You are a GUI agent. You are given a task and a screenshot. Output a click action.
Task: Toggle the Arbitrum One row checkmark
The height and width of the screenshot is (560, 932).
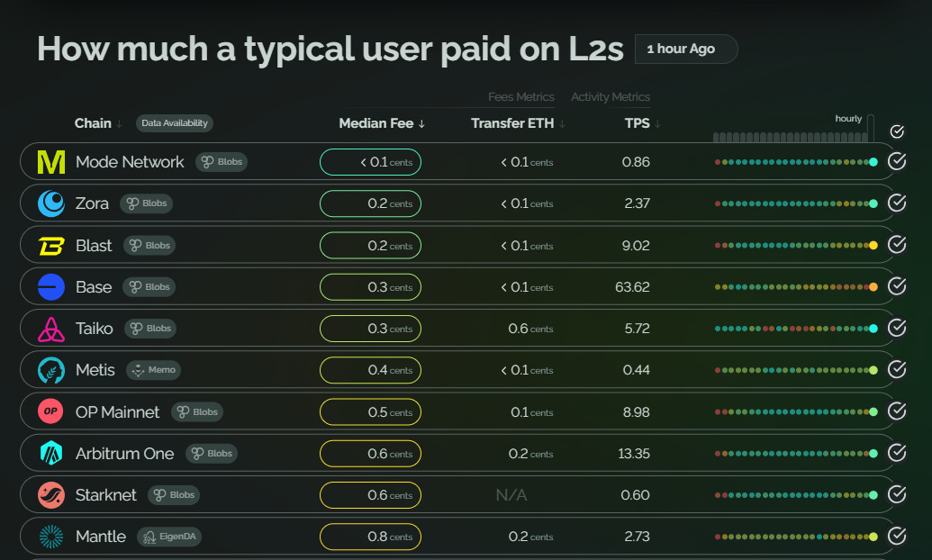(x=897, y=453)
